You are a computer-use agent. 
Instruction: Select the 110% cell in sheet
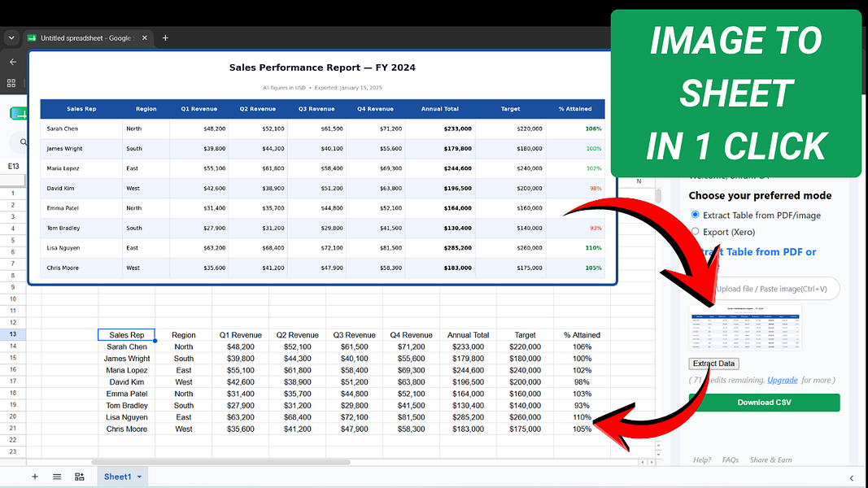pyautogui.click(x=582, y=417)
